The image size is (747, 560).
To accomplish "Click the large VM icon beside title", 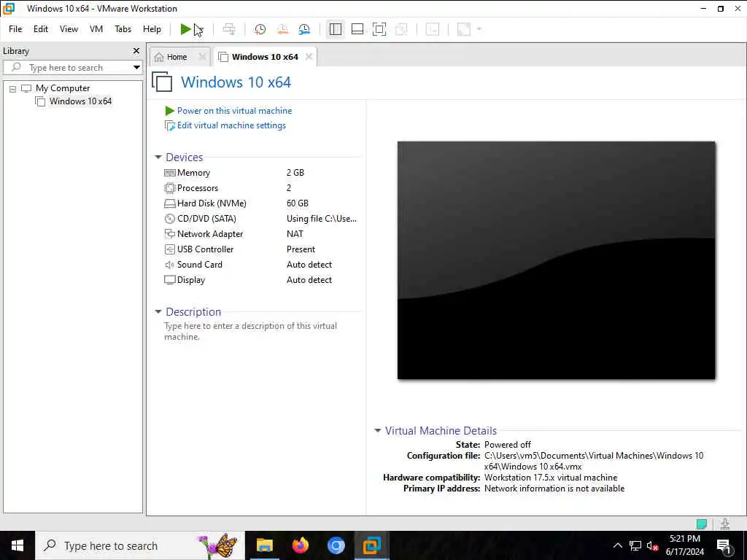I will 162,82.
